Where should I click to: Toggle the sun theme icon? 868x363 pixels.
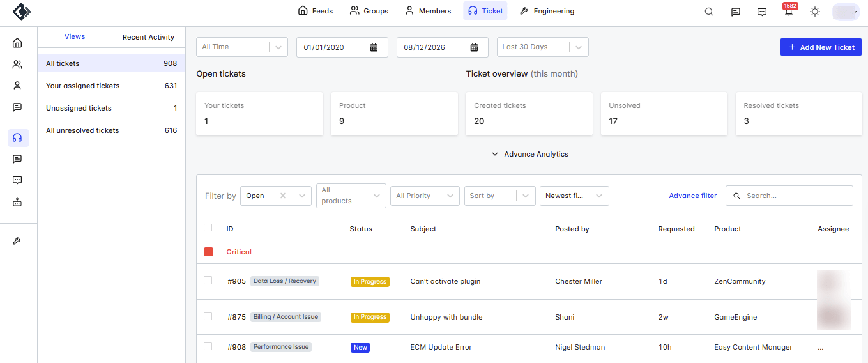point(815,12)
